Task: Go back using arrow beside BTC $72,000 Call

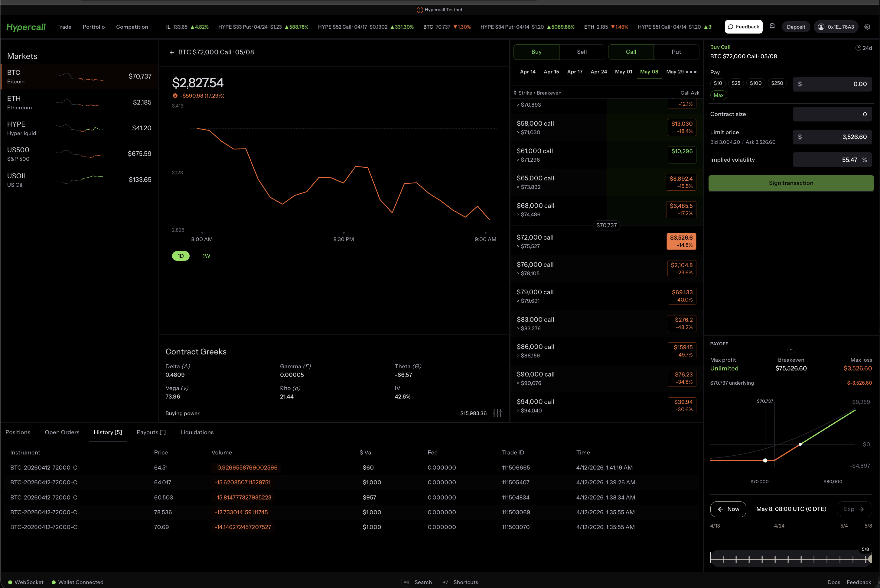Action: click(172, 53)
